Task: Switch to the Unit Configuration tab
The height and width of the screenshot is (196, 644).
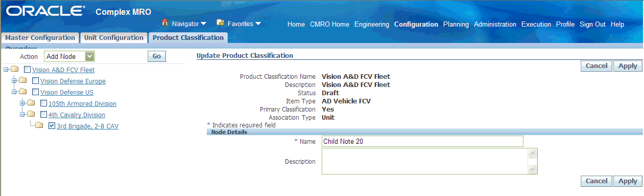Action: point(114,38)
